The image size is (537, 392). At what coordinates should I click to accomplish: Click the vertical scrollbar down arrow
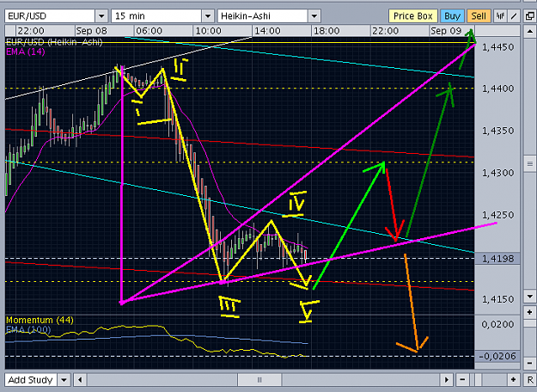(530, 297)
